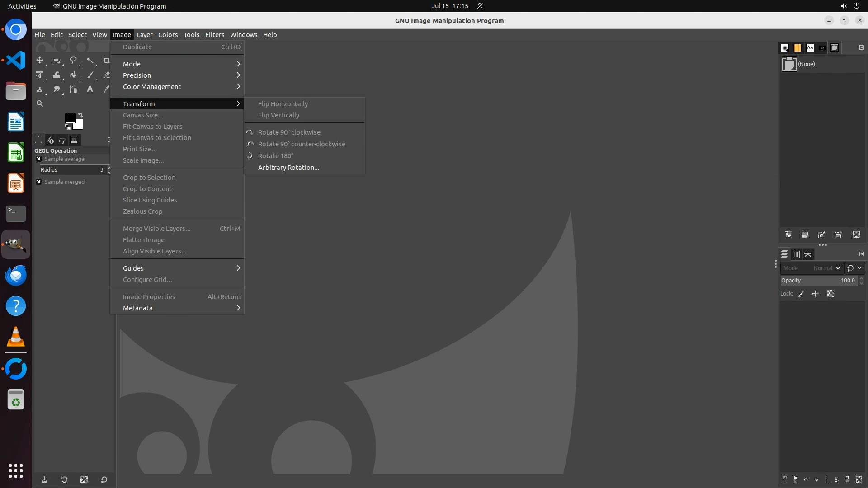Select the Paintbrush tool
Image resolution: width=868 pixels, height=488 pixels.
point(90,75)
